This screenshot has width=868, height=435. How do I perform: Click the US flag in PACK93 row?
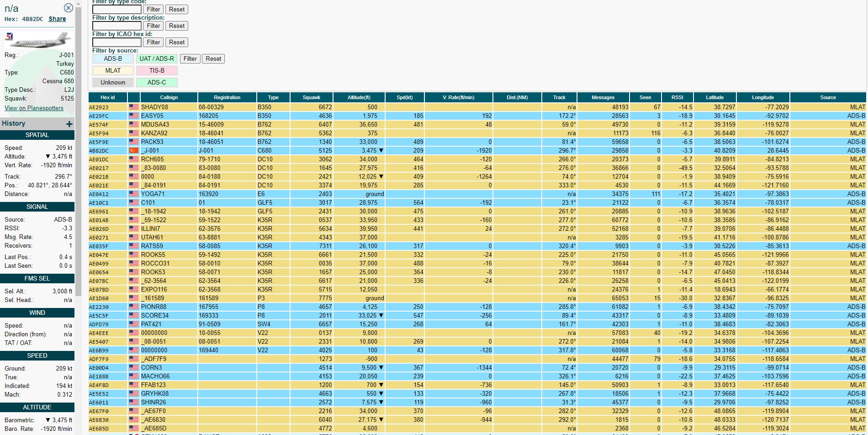133,142
